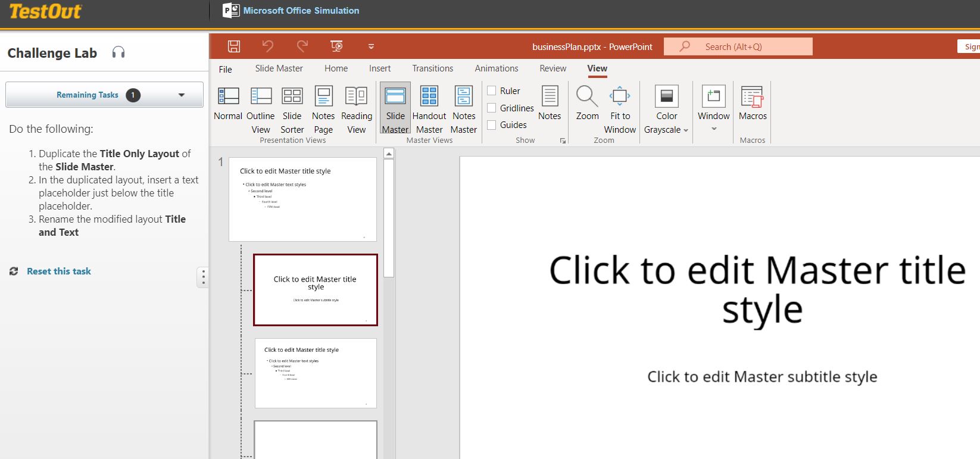The height and width of the screenshot is (459, 980).
Task: Select the slide master thumbnail numbered 1
Action: (x=303, y=199)
